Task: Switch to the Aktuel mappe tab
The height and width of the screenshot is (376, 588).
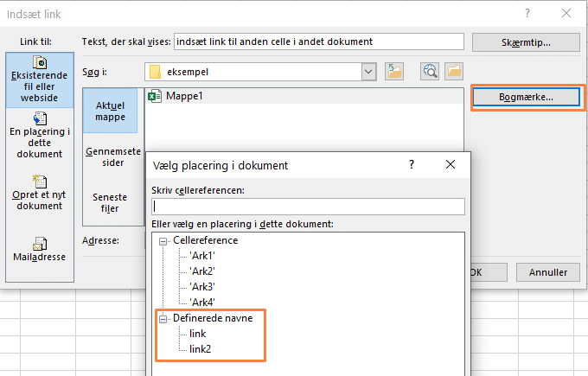Action: [x=110, y=111]
